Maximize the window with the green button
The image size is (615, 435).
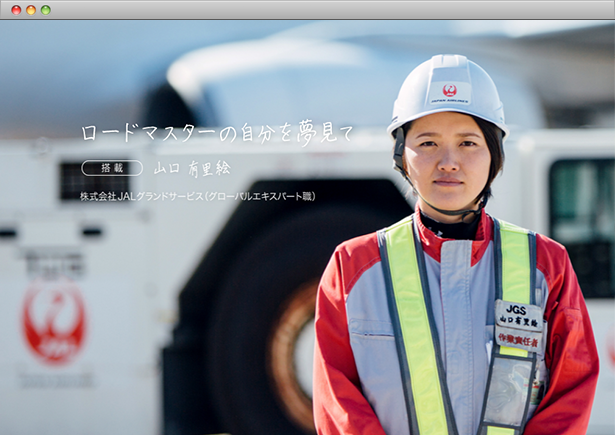tap(46, 10)
